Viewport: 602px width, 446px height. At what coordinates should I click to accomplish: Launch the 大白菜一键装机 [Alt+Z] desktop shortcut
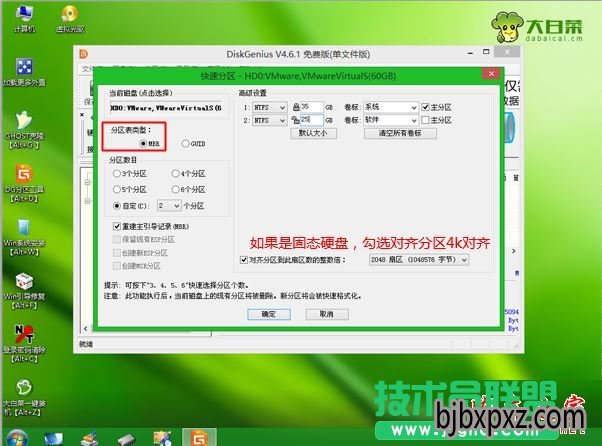pos(24,397)
